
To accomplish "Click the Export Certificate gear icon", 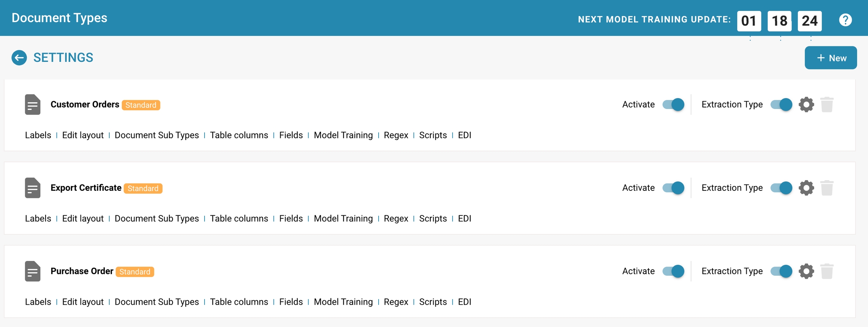I will pyautogui.click(x=806, y=188).
